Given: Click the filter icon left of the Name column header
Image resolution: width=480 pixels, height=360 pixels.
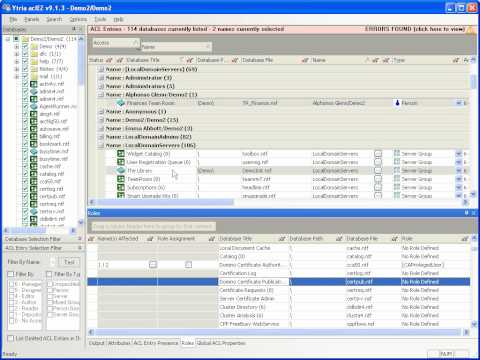Looking at the screenshot, I should pos(305,60).
